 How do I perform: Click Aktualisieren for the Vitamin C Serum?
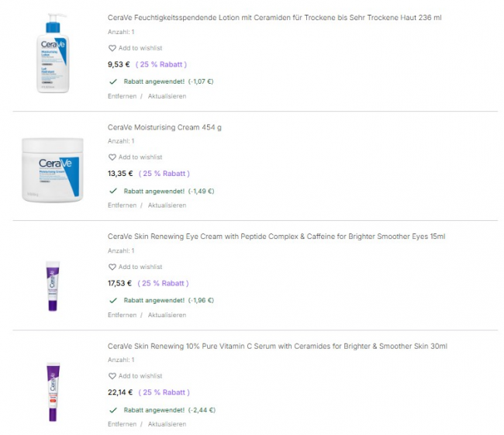click(167, 424)
